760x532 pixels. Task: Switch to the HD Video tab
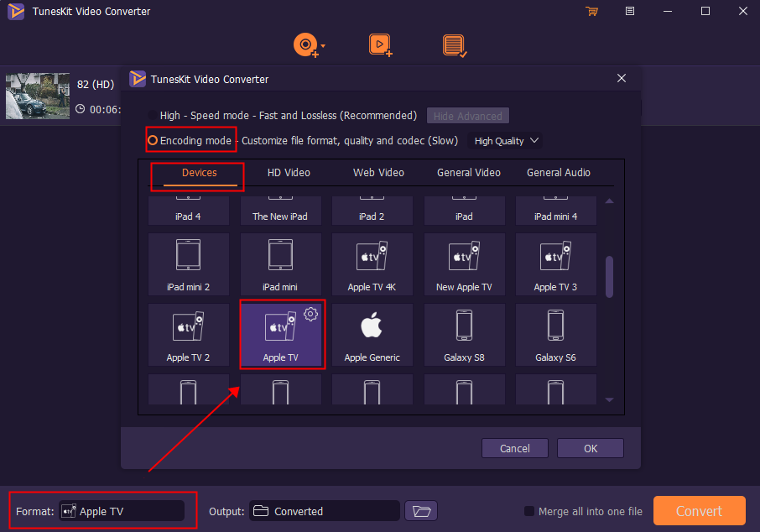[289, 173]
